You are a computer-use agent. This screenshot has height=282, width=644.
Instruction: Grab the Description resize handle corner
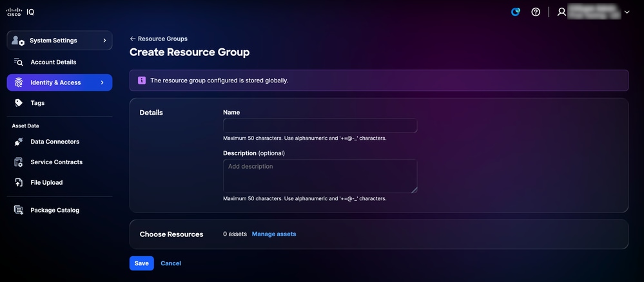414,190
